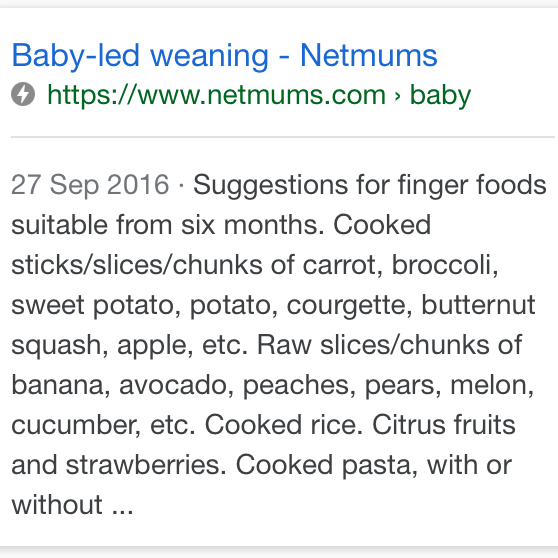Select the 'baby' breadcrumb in the URL
Screen dimensions: 558x558
pos(440,95)
